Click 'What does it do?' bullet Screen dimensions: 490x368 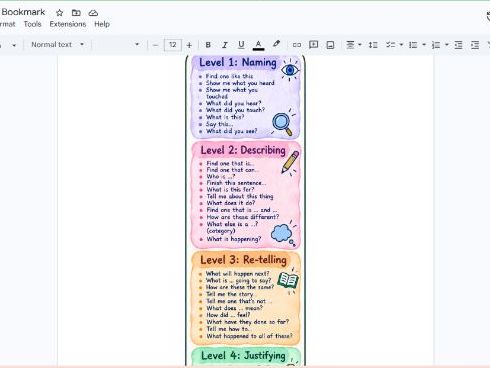click(231, 203)
